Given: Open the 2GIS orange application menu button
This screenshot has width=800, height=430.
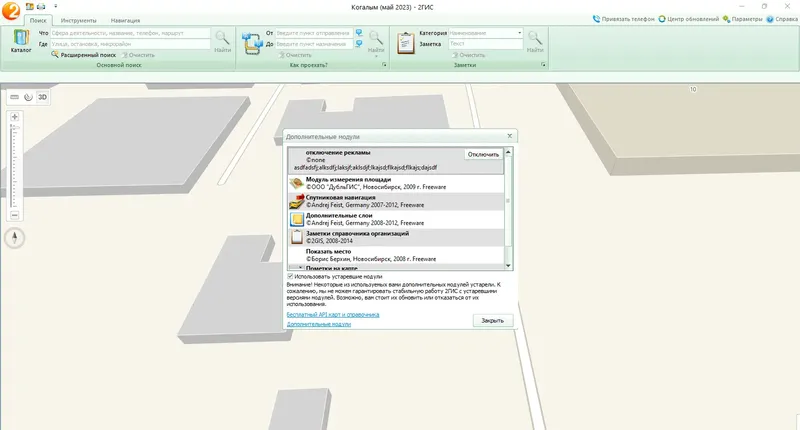Looking at the screenshot, I should 11,11.
